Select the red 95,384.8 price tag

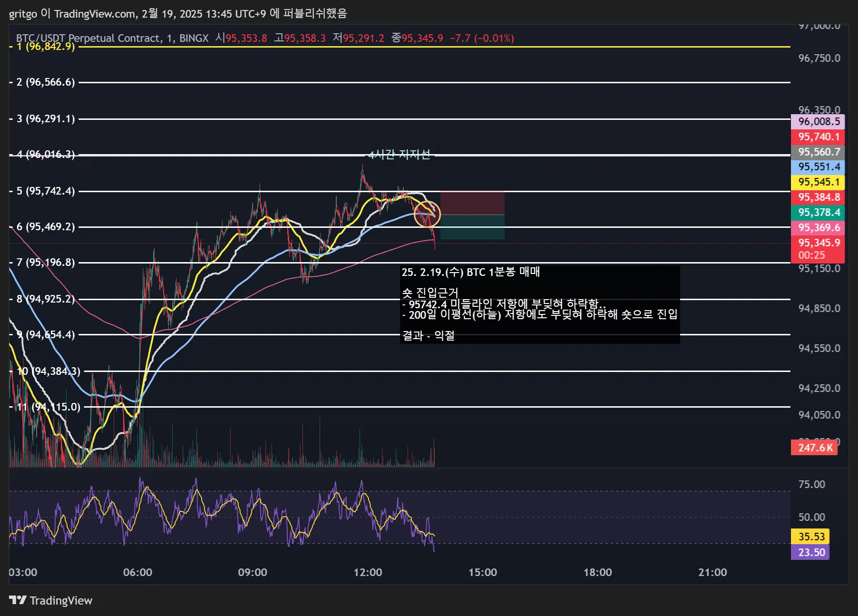coord(818,197)
